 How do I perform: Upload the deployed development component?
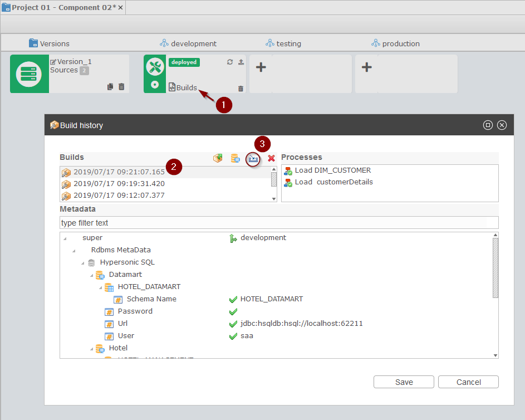click(241, 62)
